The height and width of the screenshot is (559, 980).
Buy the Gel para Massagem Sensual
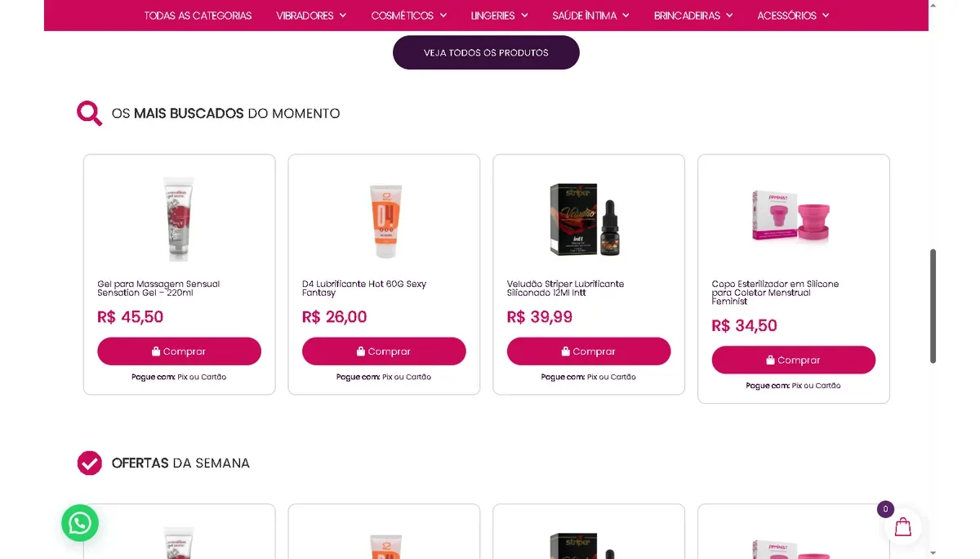click(x=179, y=351)
